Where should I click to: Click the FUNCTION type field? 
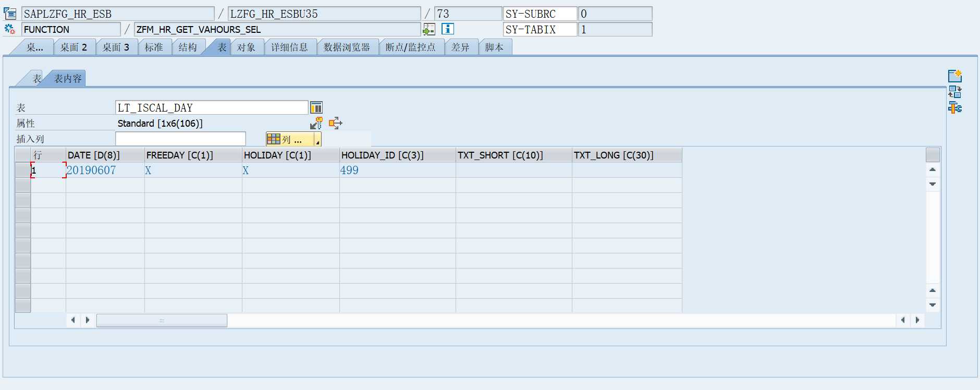coord(71,29)
